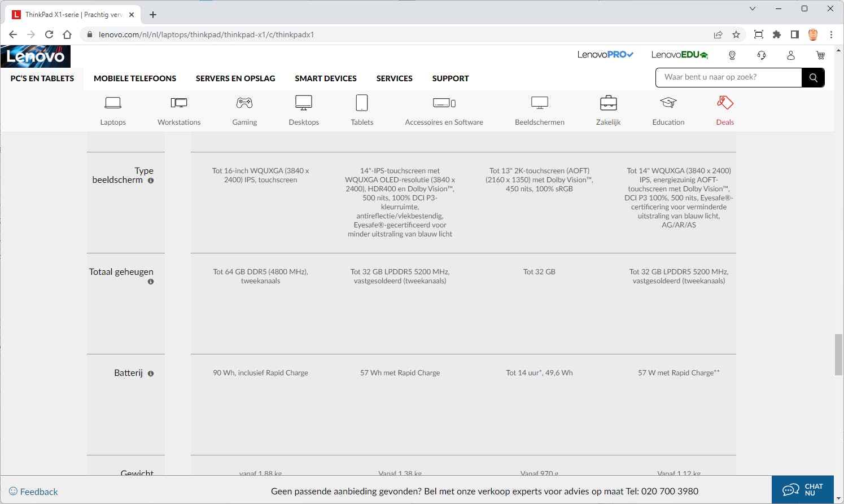Select the text '90 Wh, inclusief Rapid Charge'
The image size is (844, 504).
click(x=260, y=373)
